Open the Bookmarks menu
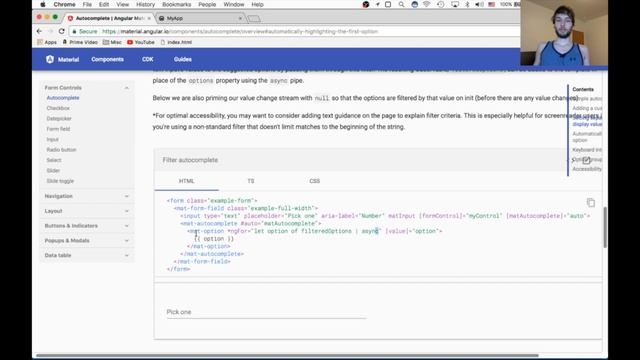The image size is (640, 360). click(176, 4)
